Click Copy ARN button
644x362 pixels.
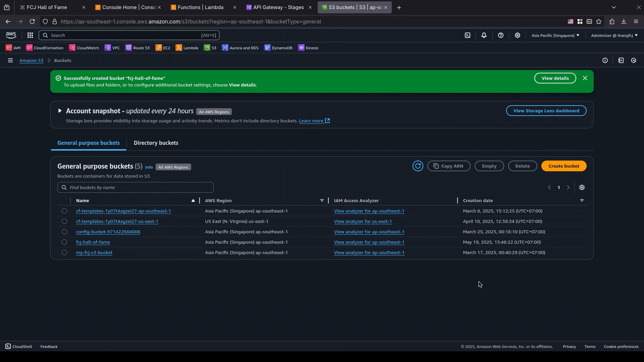(x=449, y=166)
